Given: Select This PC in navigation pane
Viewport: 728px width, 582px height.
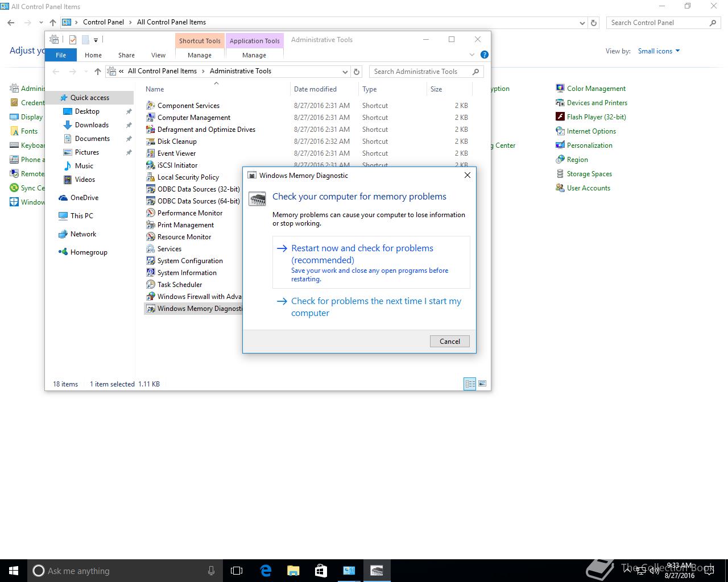Looking at the screenshot, I should pyautogui.click(x=81, y=215).
